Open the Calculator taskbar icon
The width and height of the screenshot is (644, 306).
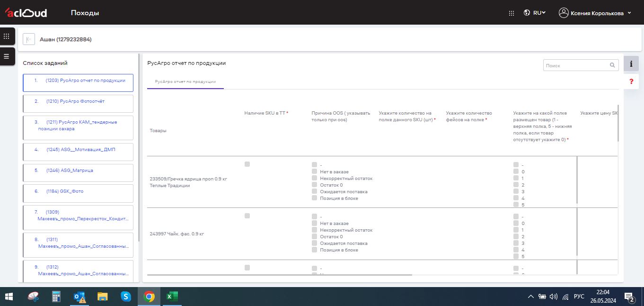57,297
